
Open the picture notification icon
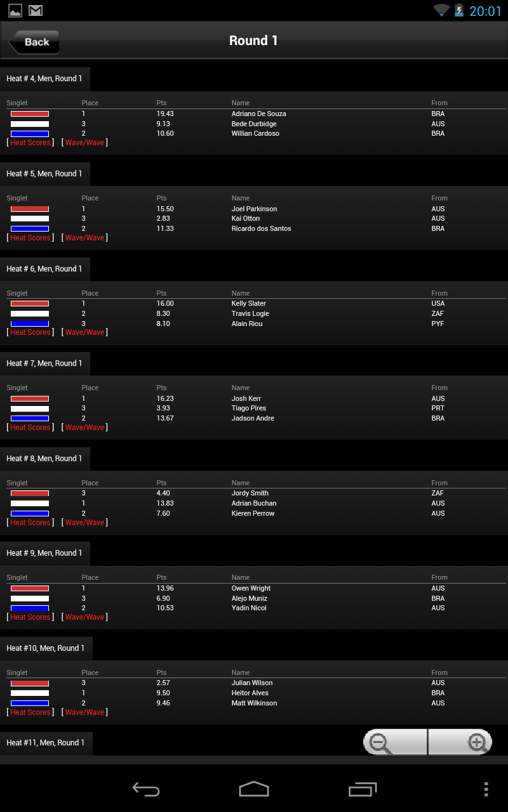15,11
